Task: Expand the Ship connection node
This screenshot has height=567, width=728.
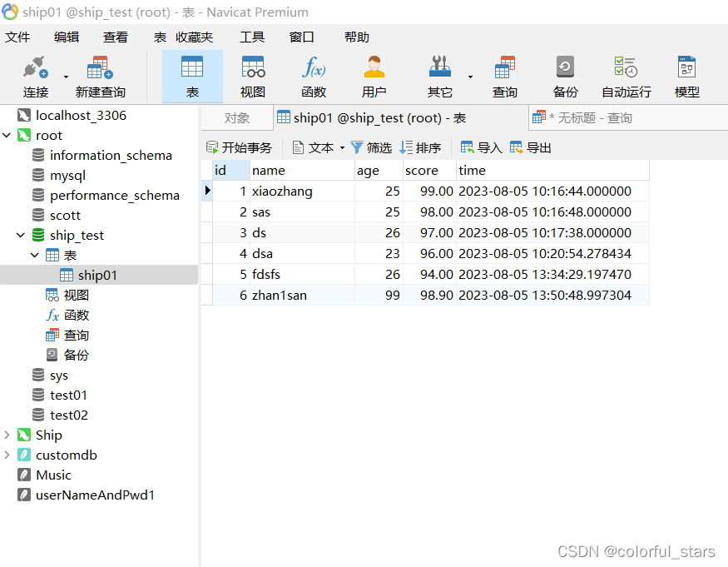Action: click(7, 435)
